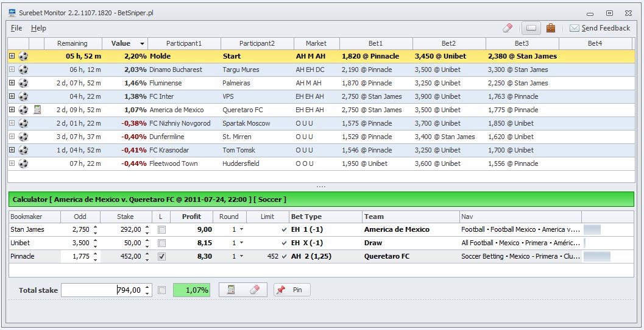Click the calculator icon in America de Mexico row

(37, 110)
